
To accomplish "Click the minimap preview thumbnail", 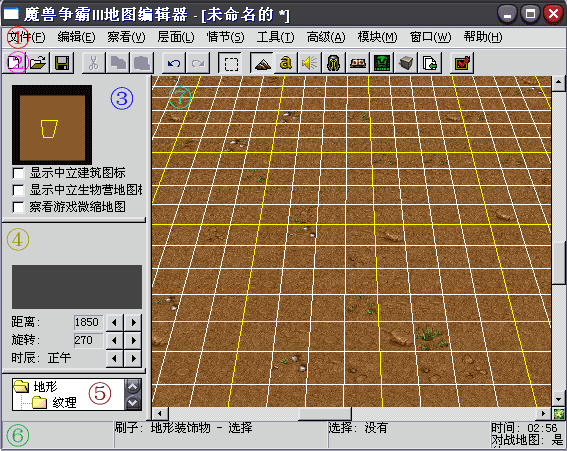I will 52,125.
